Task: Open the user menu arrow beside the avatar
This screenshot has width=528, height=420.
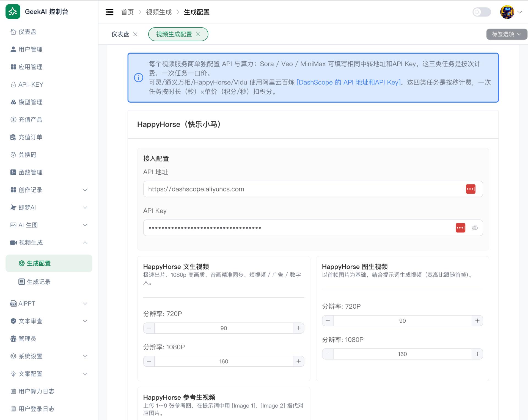Action: pos(520,12)
